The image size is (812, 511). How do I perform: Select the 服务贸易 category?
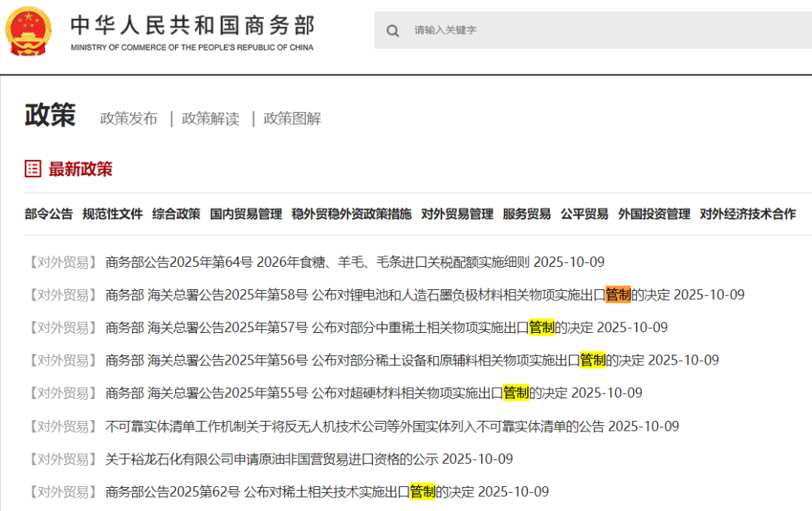point(526,214)
